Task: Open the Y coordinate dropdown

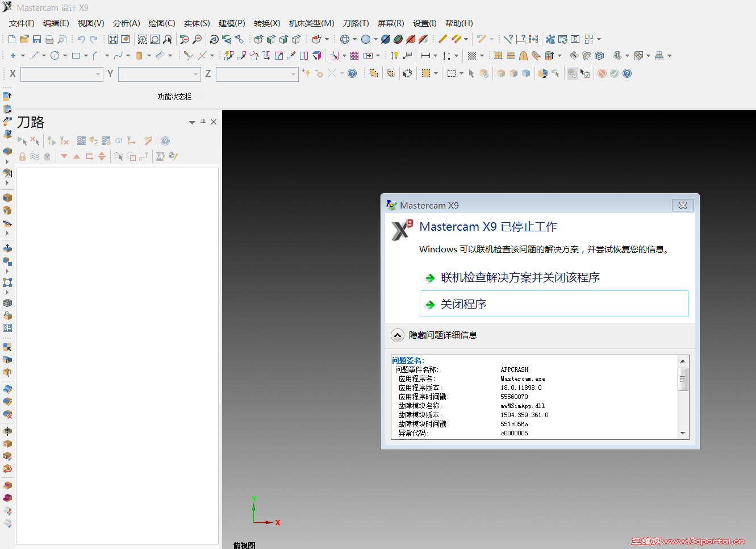Action: click(x=195, y=74)
